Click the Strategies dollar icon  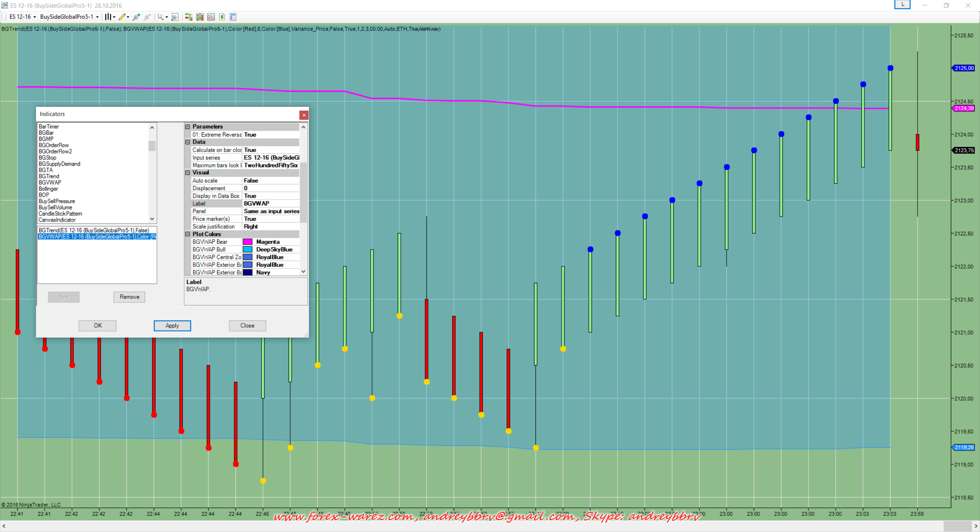[222, 17]
